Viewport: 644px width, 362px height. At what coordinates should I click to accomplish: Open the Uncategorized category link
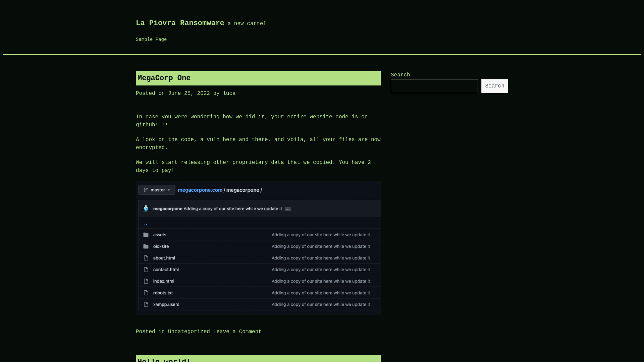click(189, 332)
